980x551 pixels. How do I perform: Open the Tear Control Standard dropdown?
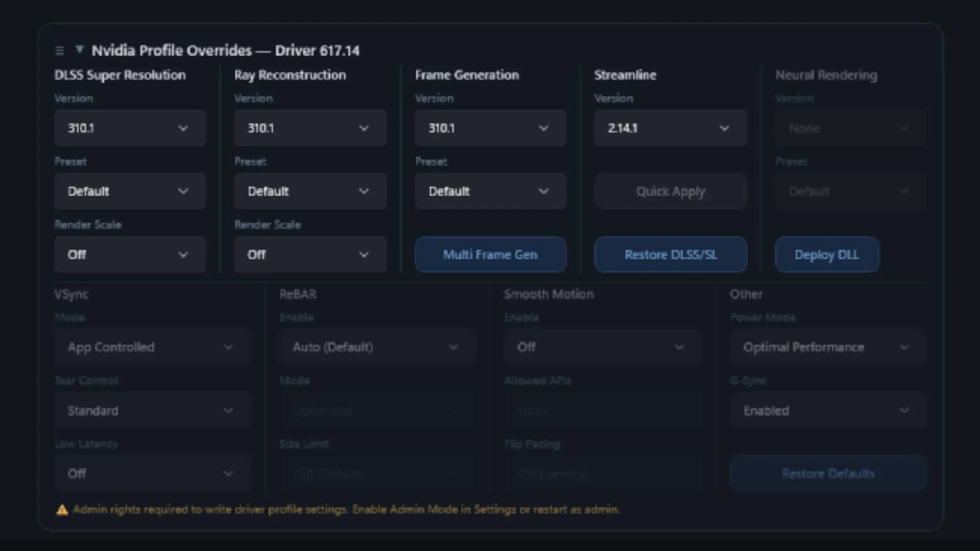coord(152,411)
